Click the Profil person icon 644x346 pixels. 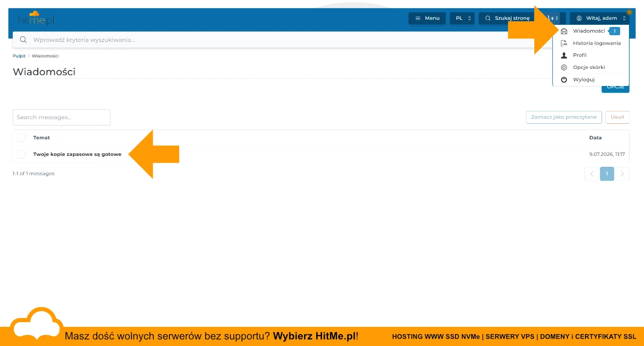pos(564,55)
